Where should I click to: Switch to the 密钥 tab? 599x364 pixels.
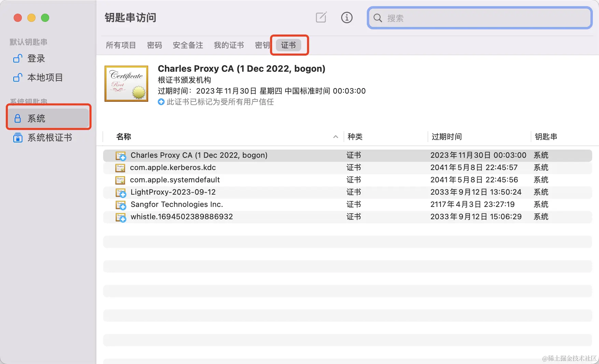click(262, 45)
